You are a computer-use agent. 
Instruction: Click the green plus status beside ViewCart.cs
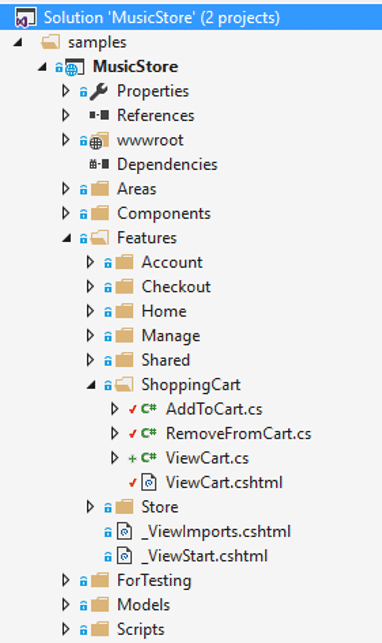132,458
